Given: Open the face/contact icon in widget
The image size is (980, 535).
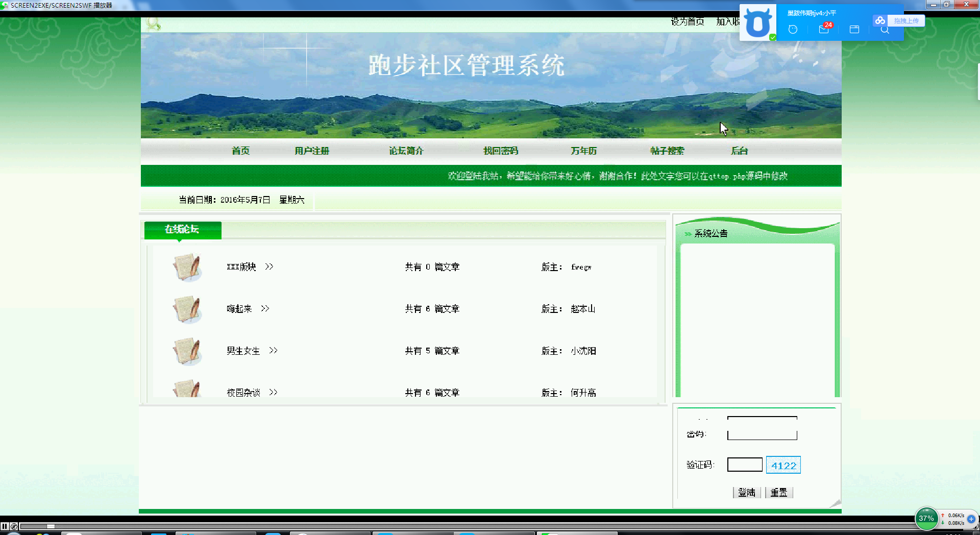Looking at the screenshot, I should [x=793, y=30].
